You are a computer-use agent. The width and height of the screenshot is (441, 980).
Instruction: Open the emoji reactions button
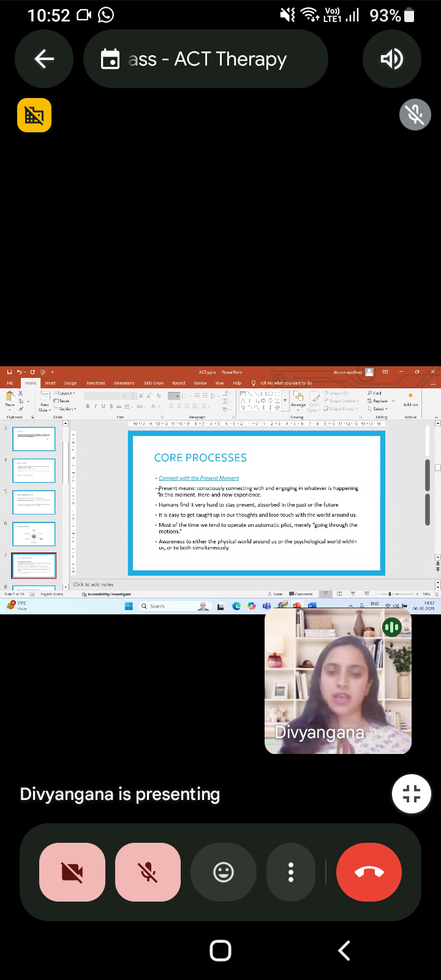point(224,872)
